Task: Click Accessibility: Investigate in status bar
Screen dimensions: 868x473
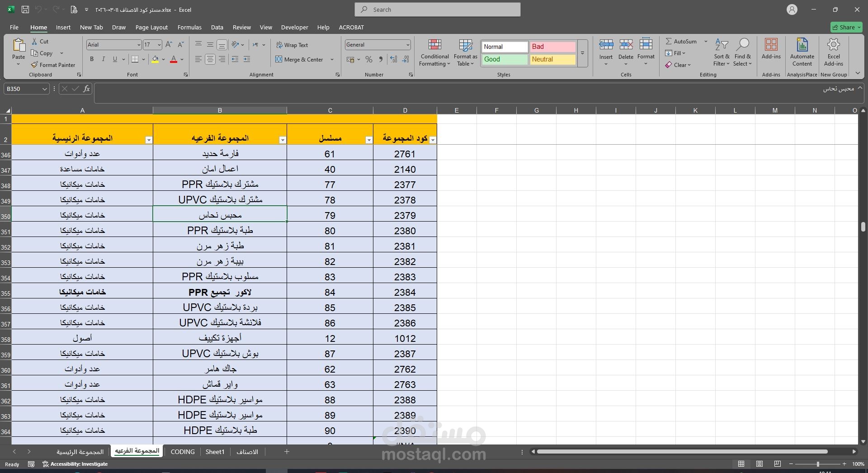Action: pos(75,464)
